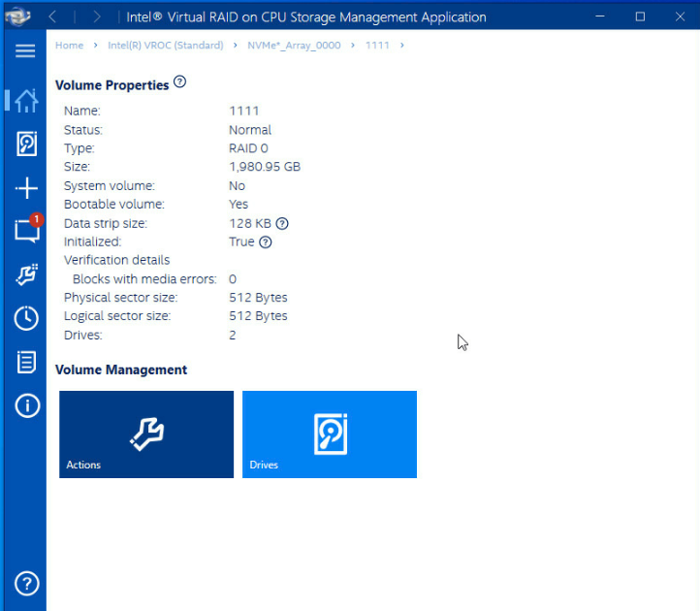Select the Type value RAID 0
700x611 pixels.
(248, 148)
